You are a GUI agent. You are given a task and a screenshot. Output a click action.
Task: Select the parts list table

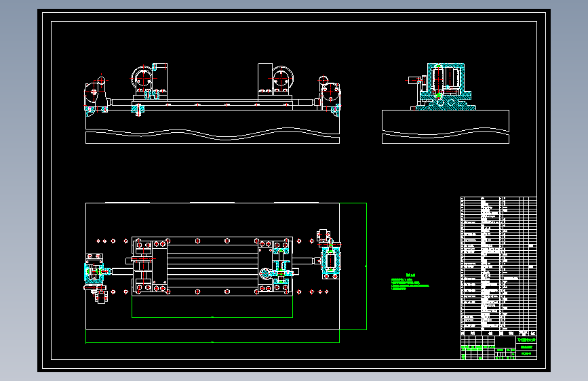pyautogui.click(x=498, y=264)
